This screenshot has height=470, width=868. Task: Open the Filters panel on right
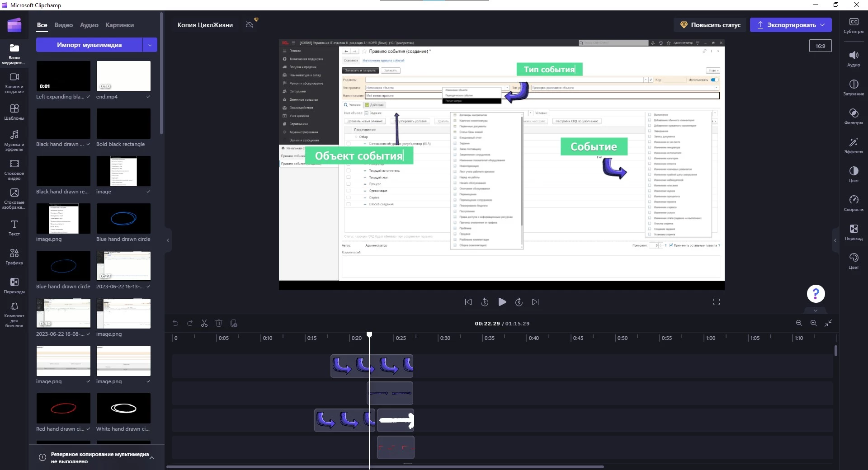(x=853, y=116)
